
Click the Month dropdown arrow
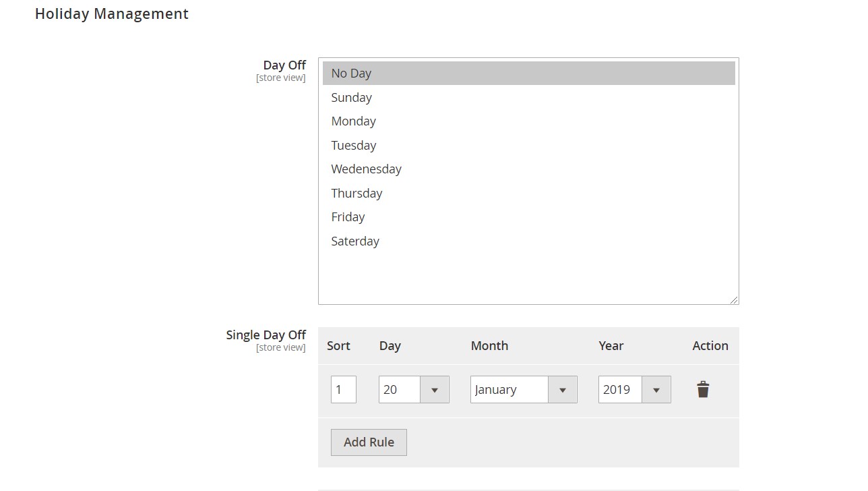pos(562,390)
